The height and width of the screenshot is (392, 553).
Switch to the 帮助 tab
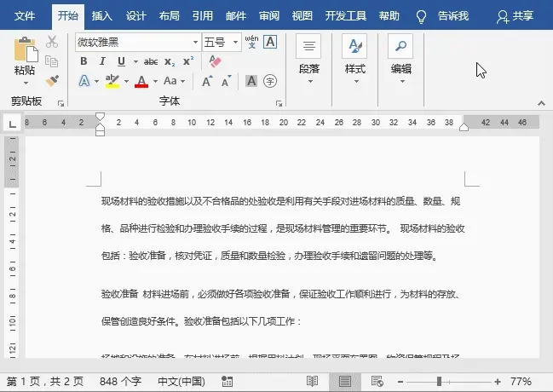[x=389, y=16]
